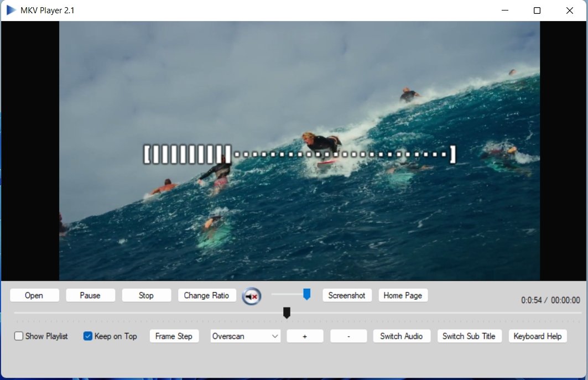This screenshot has width=588, height=380.
Task: Click the blue volume slider handle
Action: click(307, 294)
